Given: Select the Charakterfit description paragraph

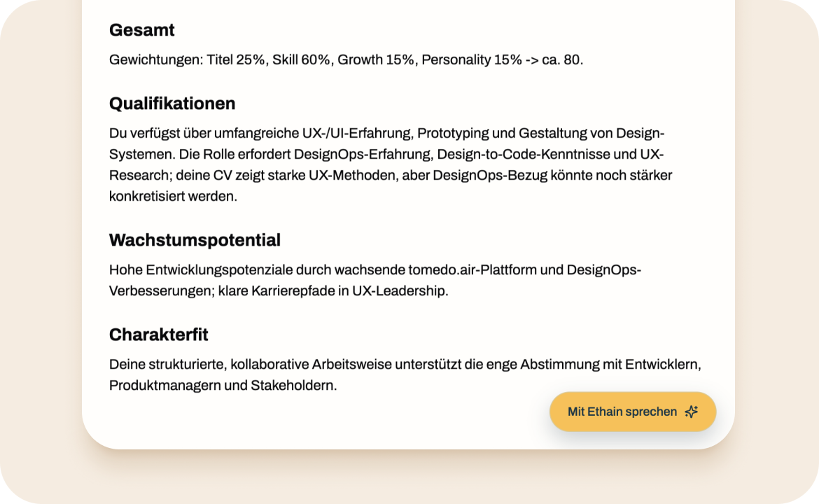Looking at the screenshot, I should pos(405,374).
